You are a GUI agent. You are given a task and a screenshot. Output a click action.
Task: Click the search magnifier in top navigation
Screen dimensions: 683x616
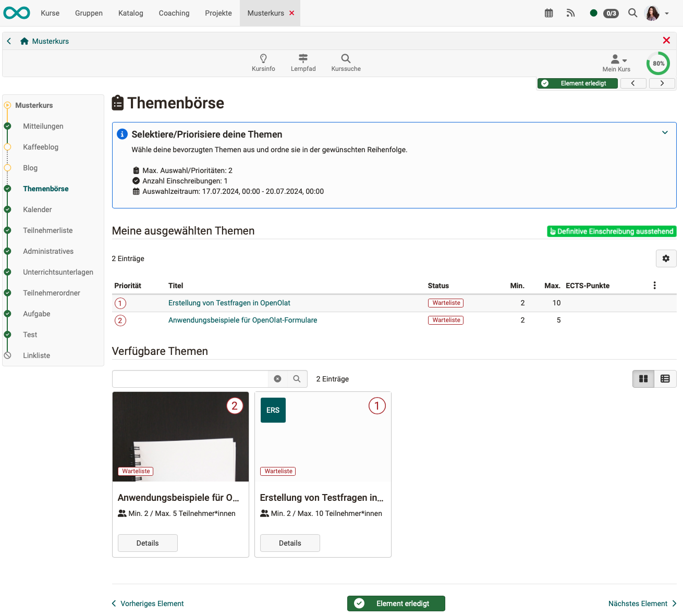(x=632, y=13)
